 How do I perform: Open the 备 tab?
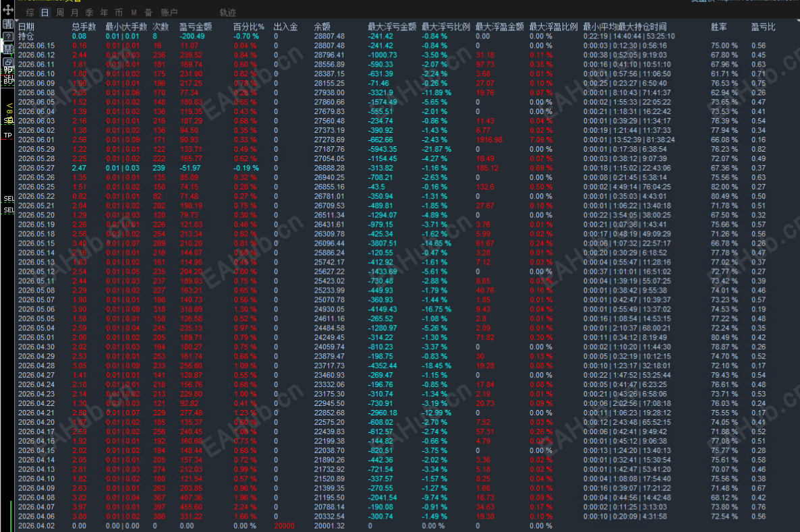(x=148, y=12)
